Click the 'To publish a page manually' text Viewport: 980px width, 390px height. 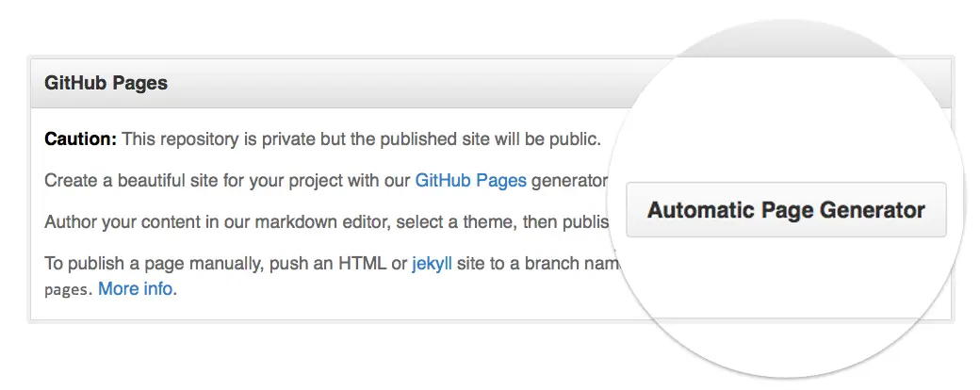(x=152, y=264)
